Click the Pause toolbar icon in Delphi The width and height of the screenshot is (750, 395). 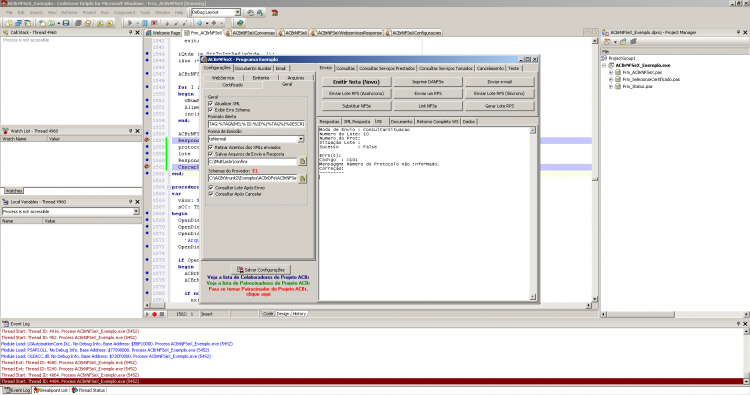[x=145, y=23]
